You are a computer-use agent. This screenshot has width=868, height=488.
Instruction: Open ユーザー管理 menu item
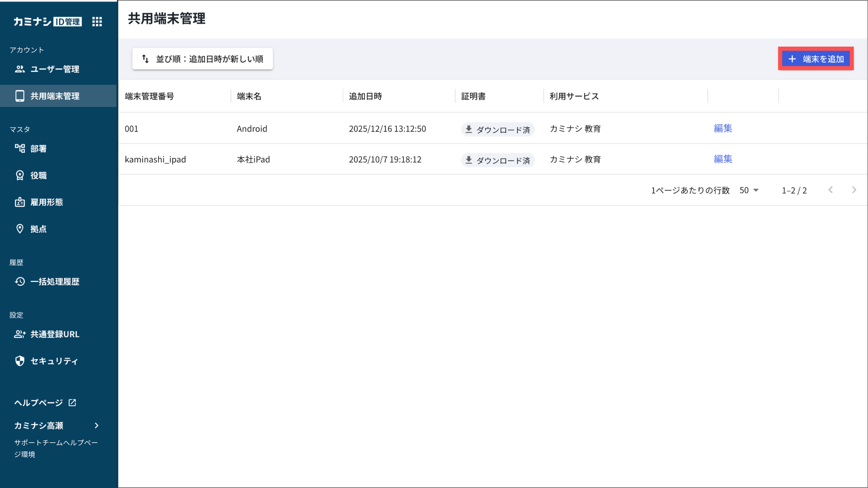pos(55,69)
